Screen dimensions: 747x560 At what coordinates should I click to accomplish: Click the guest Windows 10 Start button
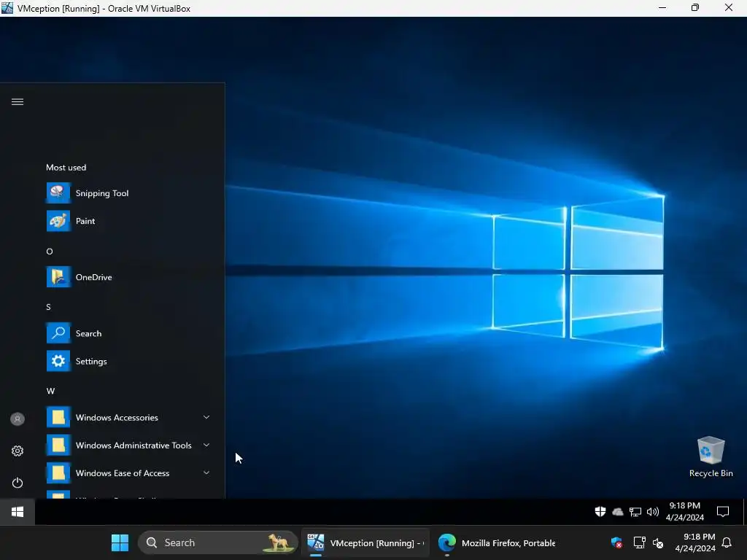point(18,512)
